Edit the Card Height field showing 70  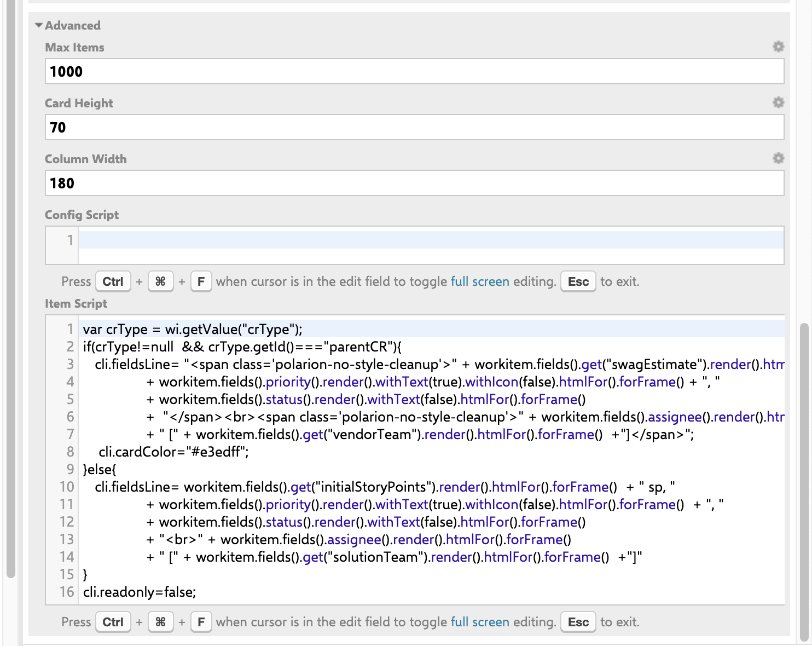[414, 128]
